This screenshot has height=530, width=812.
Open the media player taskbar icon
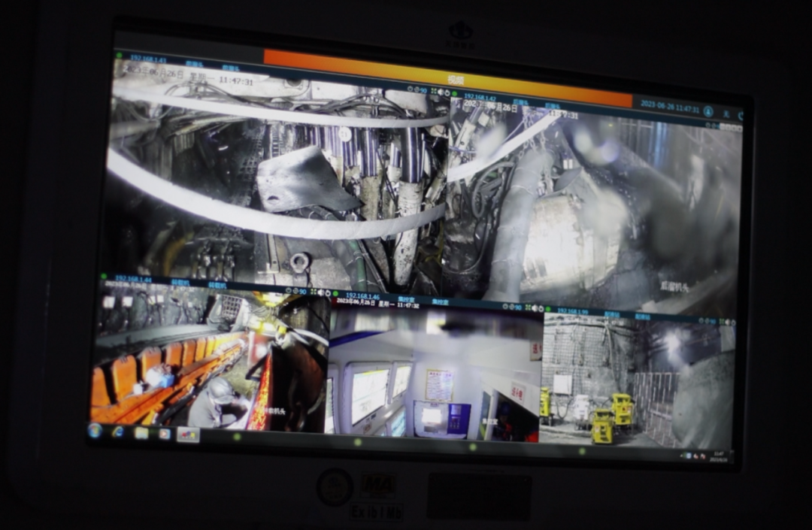(x=164, y=434)
